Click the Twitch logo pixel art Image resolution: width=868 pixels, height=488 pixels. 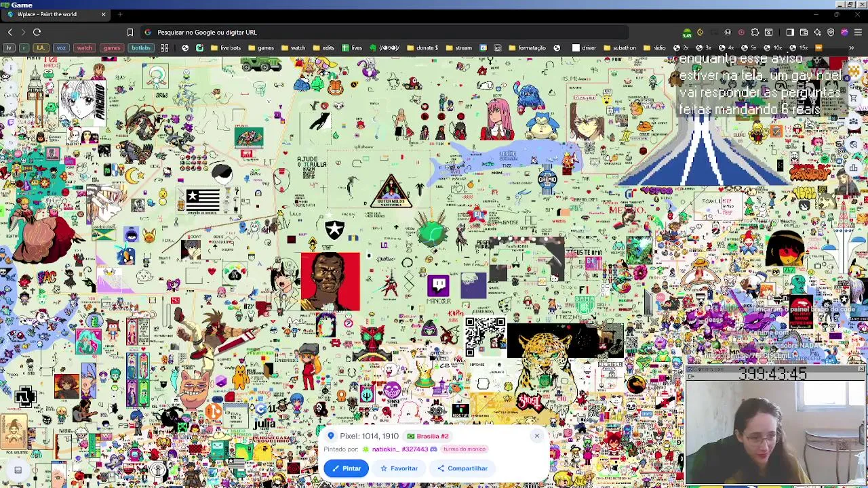[x=438, y=285]
